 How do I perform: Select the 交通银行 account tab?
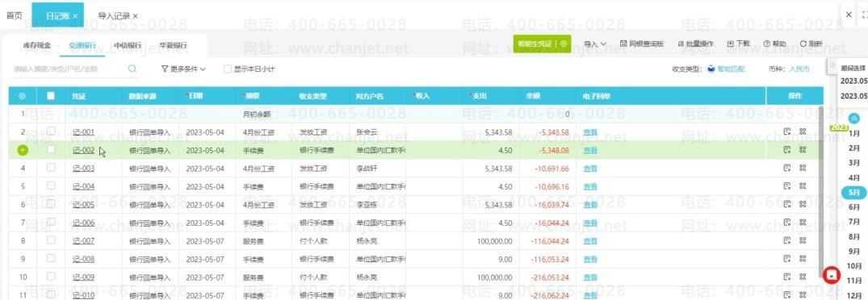(82, 45)
